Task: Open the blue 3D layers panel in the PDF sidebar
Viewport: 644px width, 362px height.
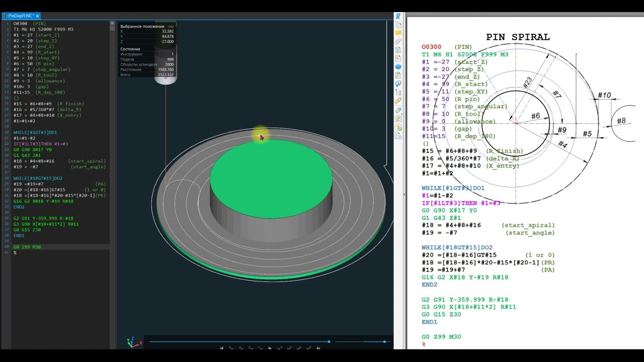Action: [398, 67]
